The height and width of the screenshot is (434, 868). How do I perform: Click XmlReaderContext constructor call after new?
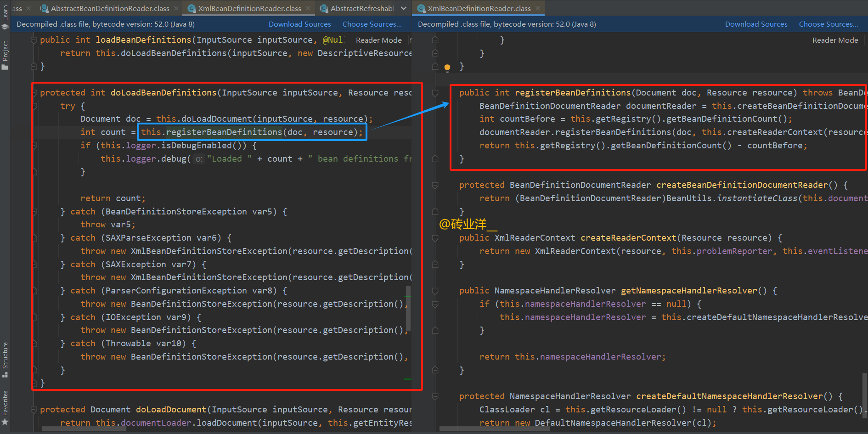tap(575, 251)
